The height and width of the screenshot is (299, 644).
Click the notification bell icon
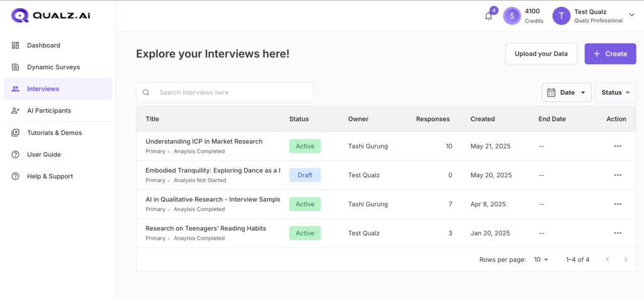click(x=489, y=16)
